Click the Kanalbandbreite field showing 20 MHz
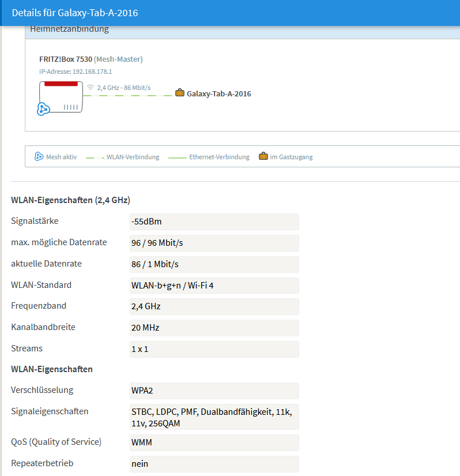 pyautogui.click(x=214, y=328)
